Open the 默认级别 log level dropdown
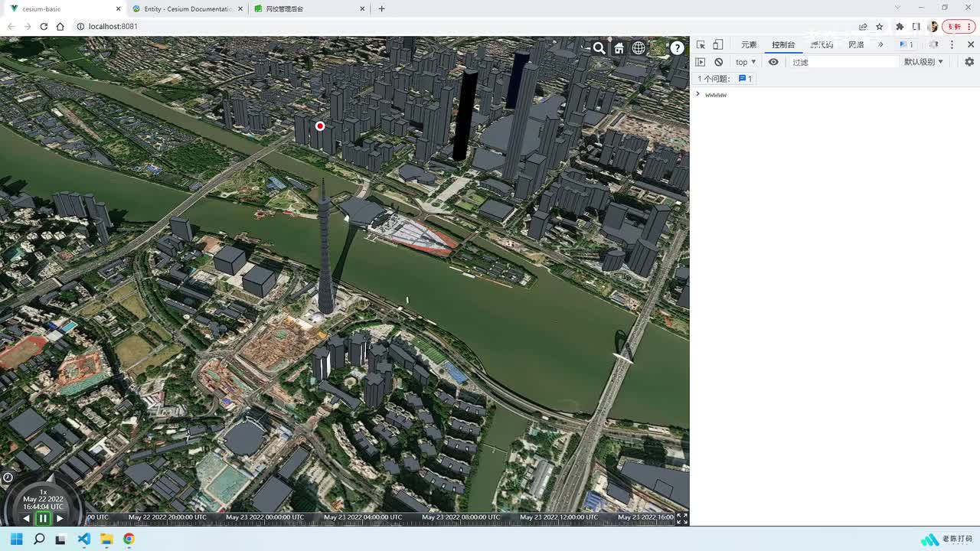This screenshot has height=551, width=980. [924, 62]
